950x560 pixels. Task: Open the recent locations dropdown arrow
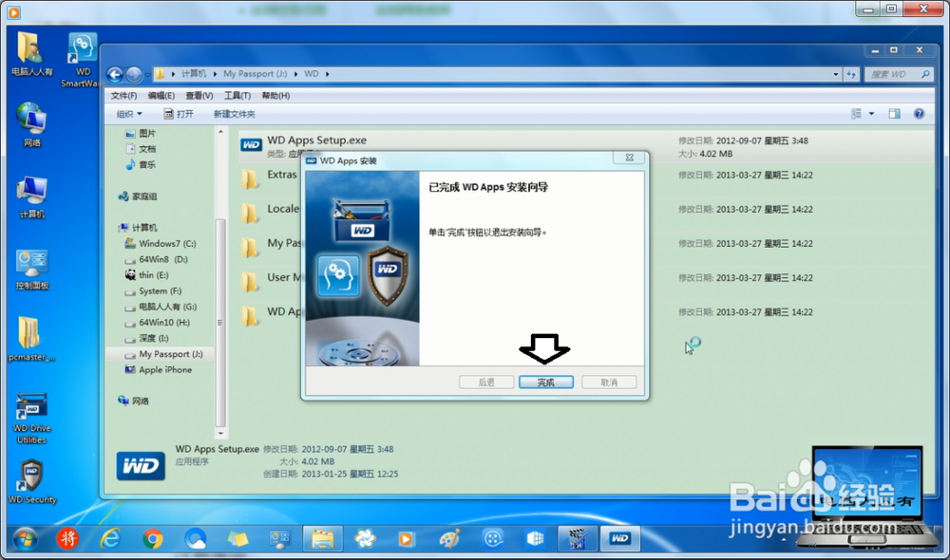coord(147,75)
